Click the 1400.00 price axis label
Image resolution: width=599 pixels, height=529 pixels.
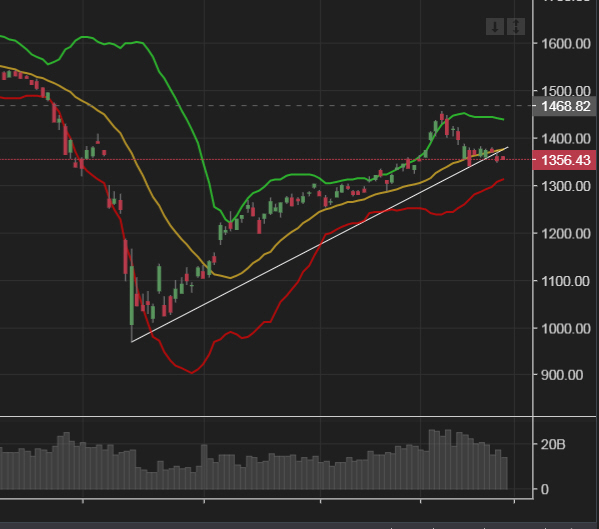click(x=566, y=139)
